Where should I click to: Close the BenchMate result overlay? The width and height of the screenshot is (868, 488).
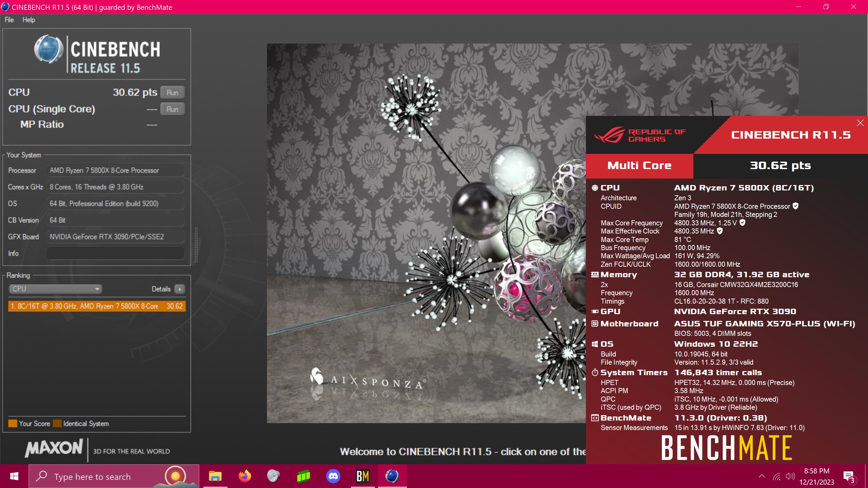point(860,123)
